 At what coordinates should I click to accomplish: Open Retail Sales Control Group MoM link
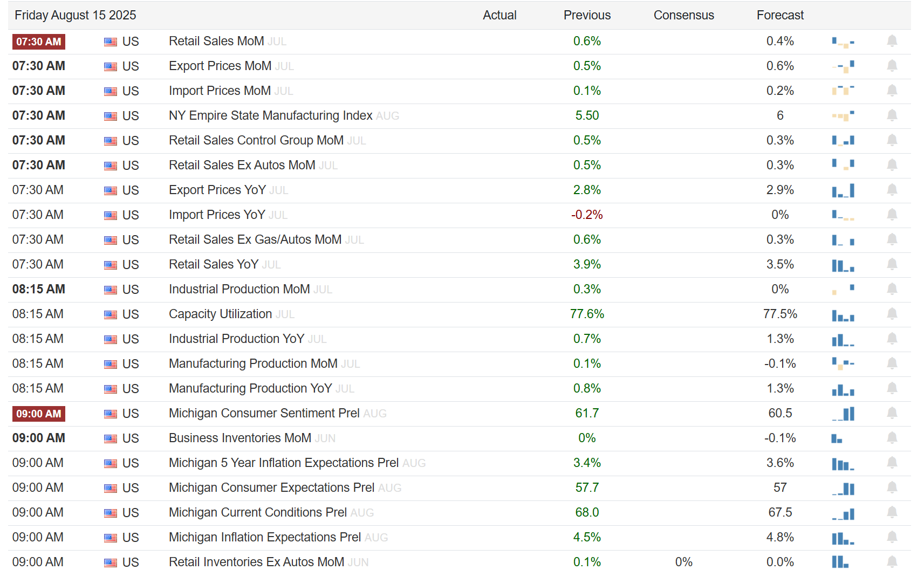[x=256, y=140]
